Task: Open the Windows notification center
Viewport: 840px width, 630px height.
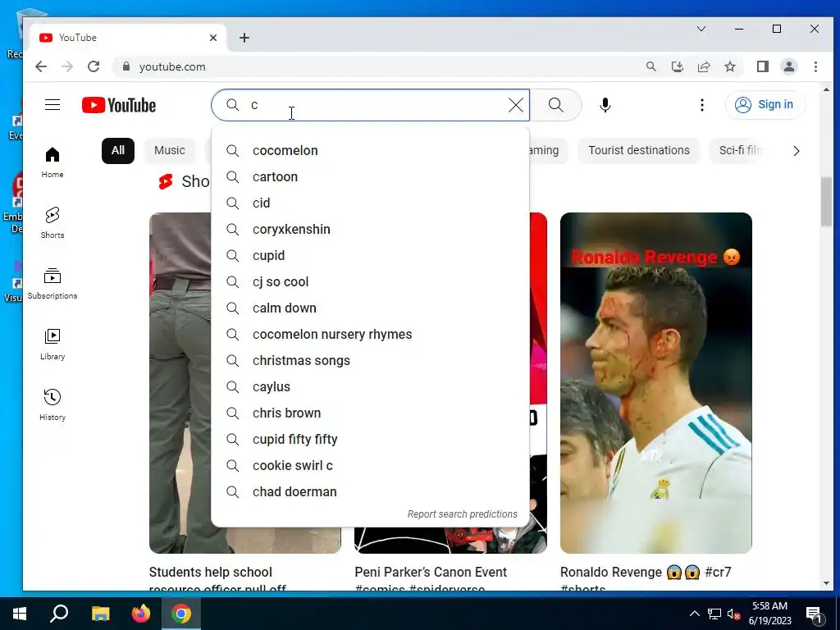Action: tap(815, 614)
